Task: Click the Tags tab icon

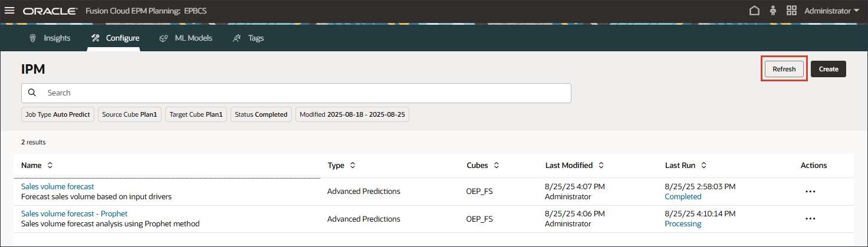Action: click(x=237, y=38)
